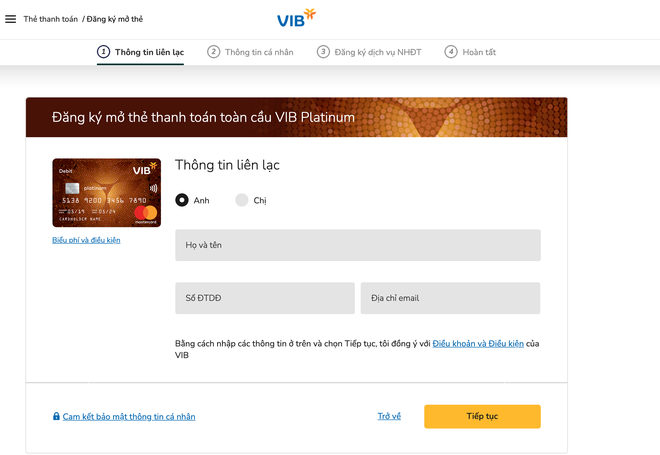Select the Anh radio button
Screen dimensions: 660x455
click(182, 200)
